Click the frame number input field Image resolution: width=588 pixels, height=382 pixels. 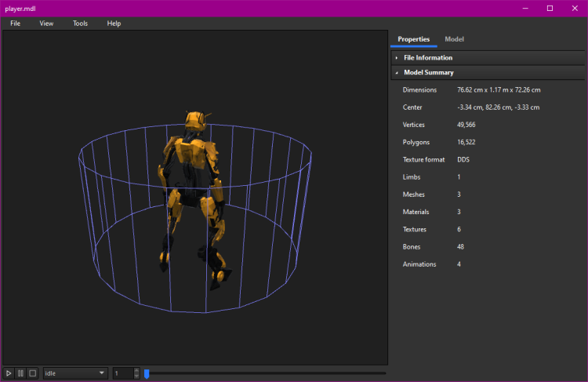point(123,373)
